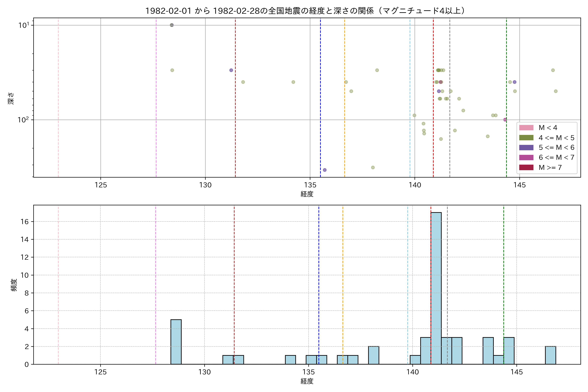The height and width of the screenshot is (392, 588).
Task: Click the 経度 label under the scatter plot
Action: [x=307, y=194]
